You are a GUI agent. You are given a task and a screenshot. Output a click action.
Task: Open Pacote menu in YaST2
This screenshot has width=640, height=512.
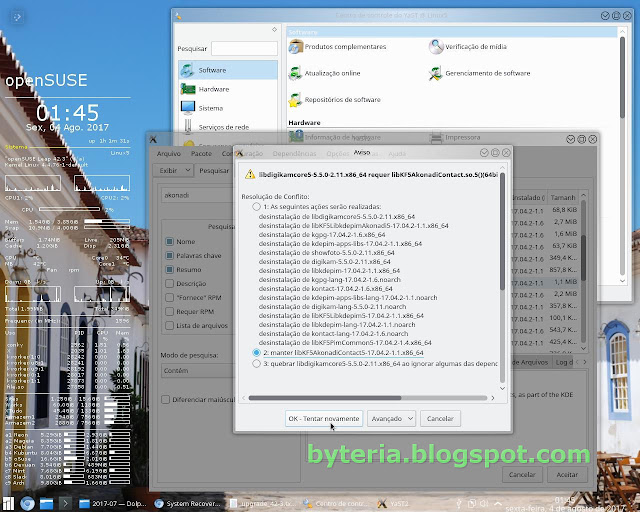pos(201,154)
